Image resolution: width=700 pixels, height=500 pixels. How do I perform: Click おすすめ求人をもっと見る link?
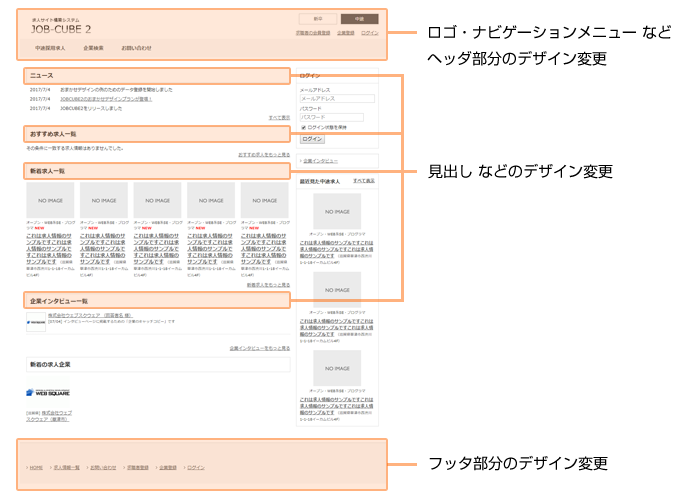click(264, 154)
